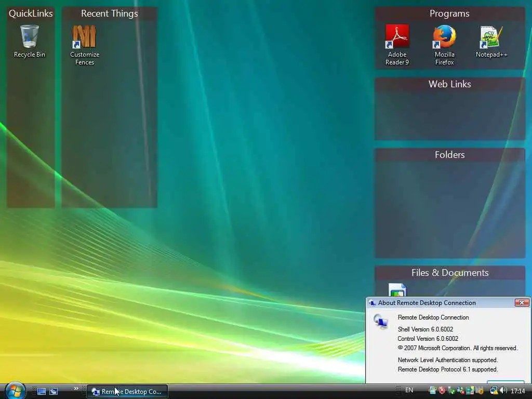This screenshot has height=399, width=532.
Task: Click the Files & Documents fence title
Action: [450, 272]
